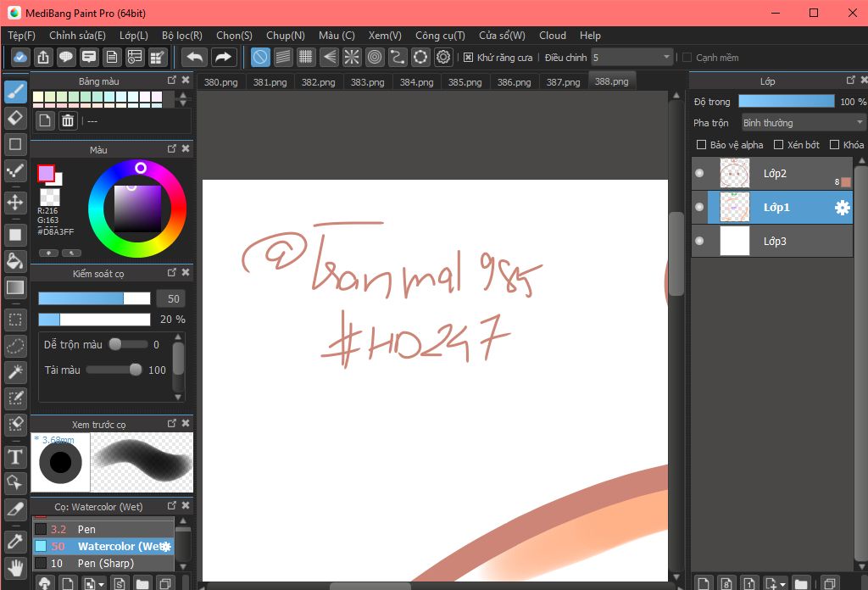
Task: Click the brush size slider
Action: pos(94,299)
